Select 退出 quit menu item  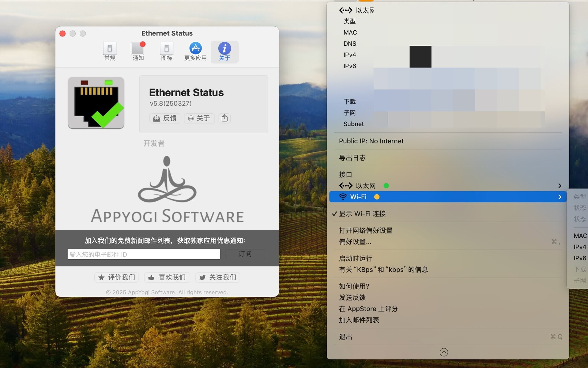[448, 336]
